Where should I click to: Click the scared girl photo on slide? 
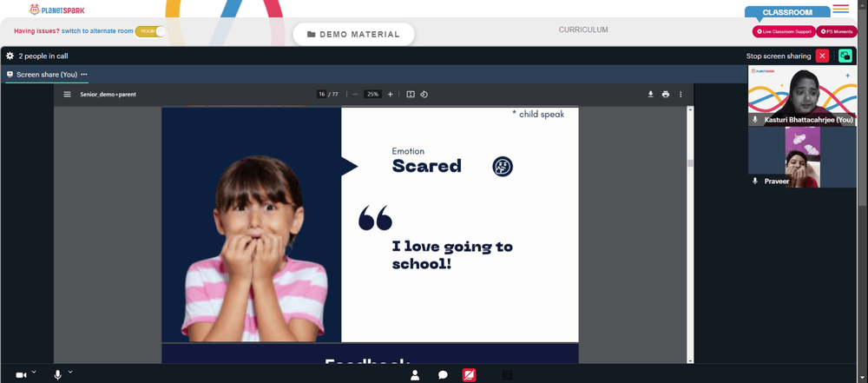point(256,248)
